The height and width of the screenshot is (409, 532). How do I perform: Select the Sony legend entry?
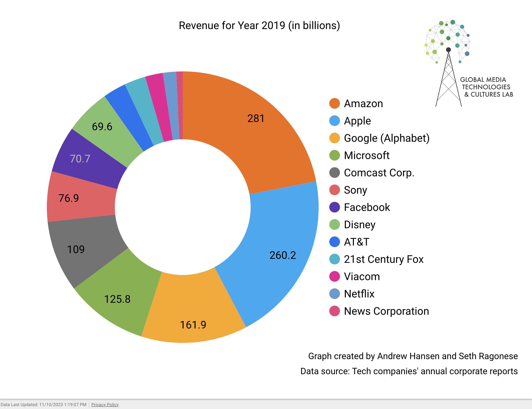click(x=355, y=190)
